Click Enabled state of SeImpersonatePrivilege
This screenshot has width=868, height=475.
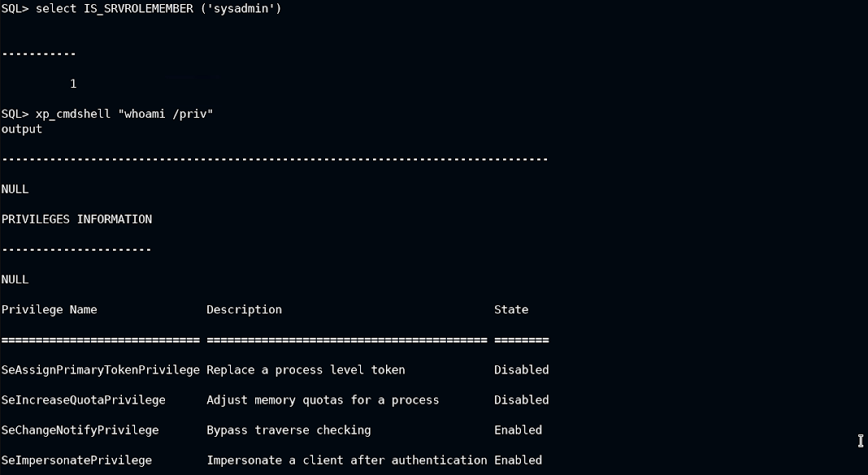[x=518, y=460]
